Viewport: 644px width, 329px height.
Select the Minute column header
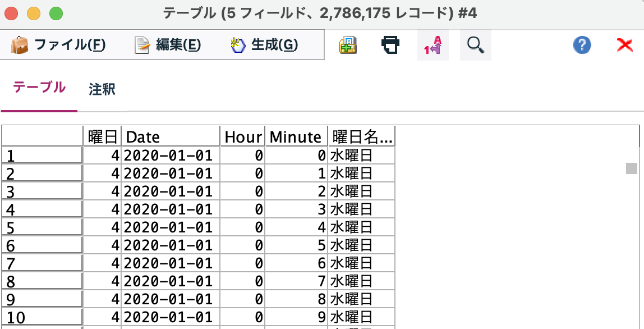click(296, 136)
